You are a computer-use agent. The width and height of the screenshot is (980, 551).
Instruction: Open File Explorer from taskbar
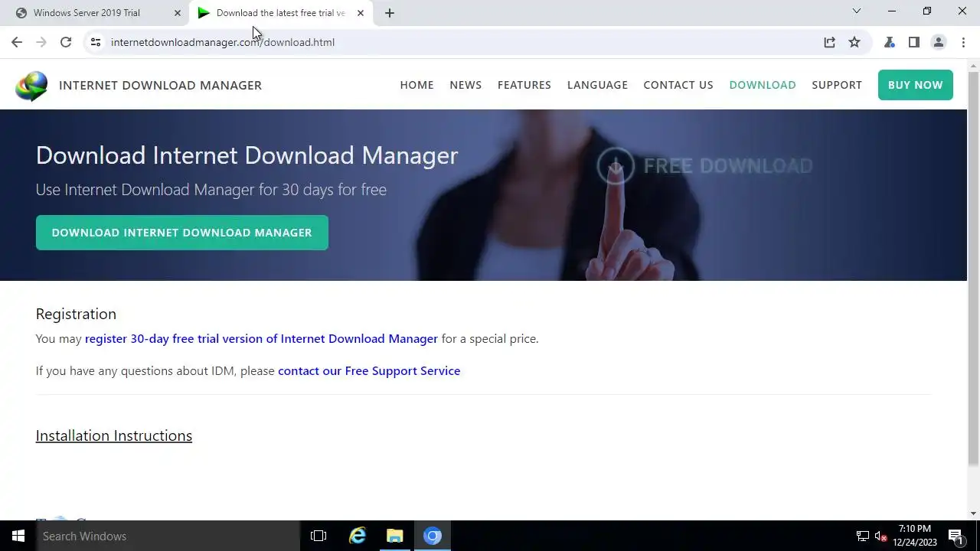pos(395,536)
